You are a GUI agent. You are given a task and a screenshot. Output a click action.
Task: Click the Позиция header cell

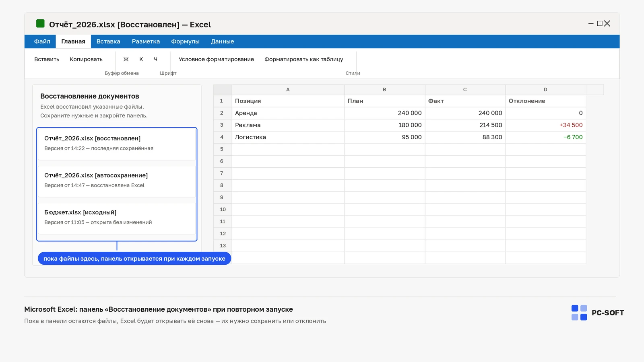288,101
